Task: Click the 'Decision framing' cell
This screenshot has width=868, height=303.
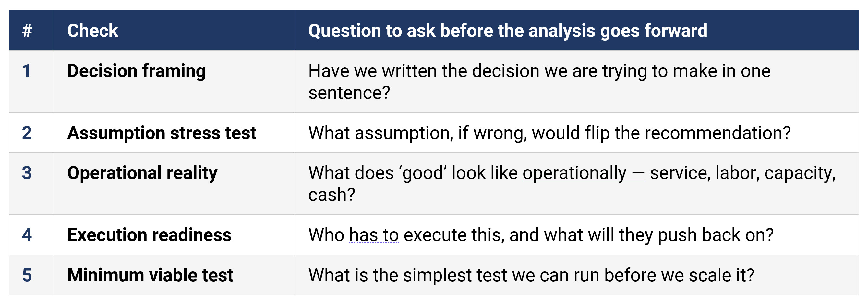Action: click(137, 71)
